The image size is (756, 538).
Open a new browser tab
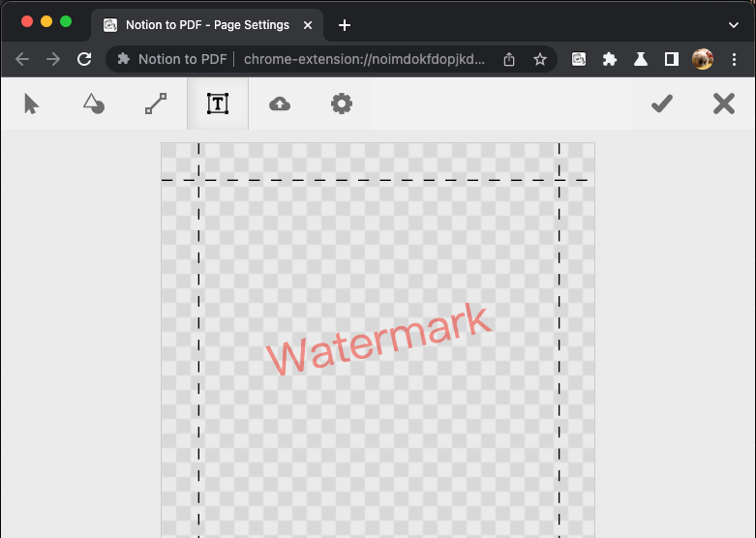pos(345,25)
